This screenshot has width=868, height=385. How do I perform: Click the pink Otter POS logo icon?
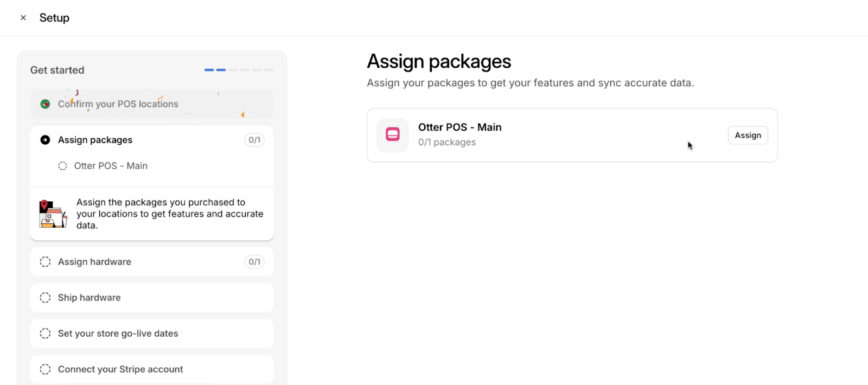pos(393,134)
